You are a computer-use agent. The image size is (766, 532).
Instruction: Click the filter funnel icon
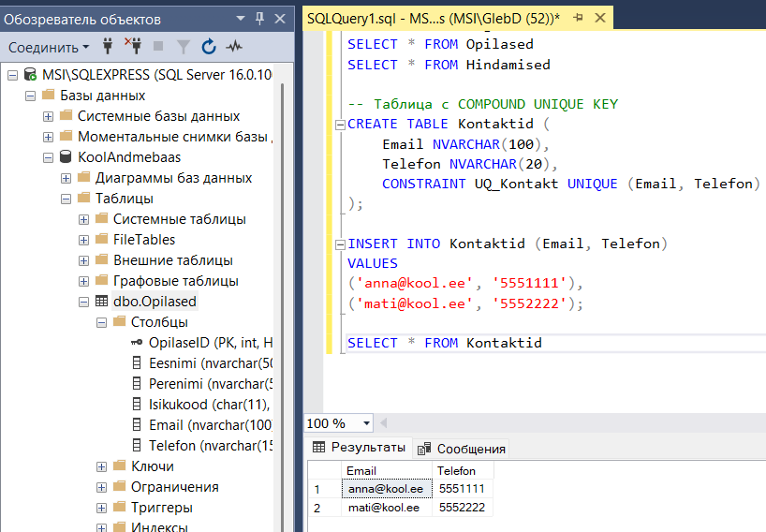coord(184,47)
